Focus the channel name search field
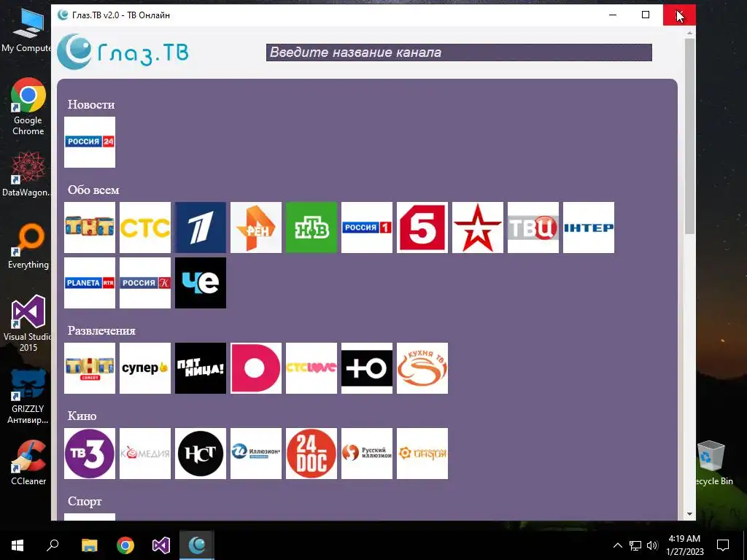 pos(459,52)
